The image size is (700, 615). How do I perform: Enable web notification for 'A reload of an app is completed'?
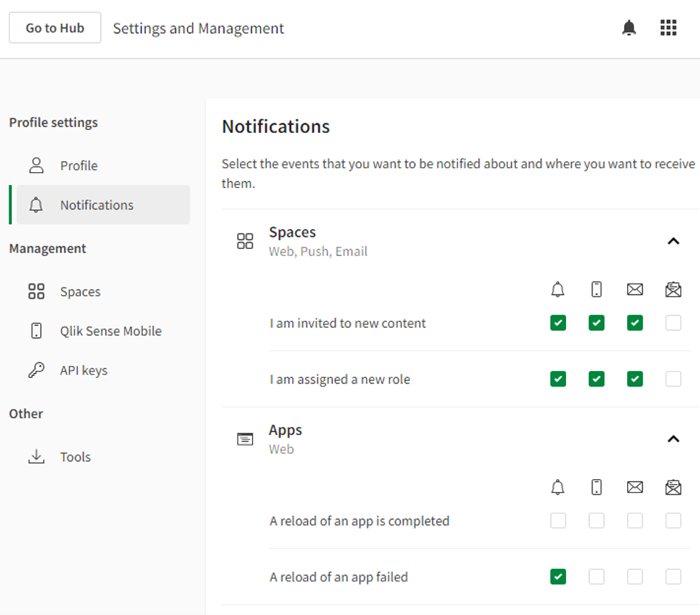pyautogui.click(x=558, y=520)
